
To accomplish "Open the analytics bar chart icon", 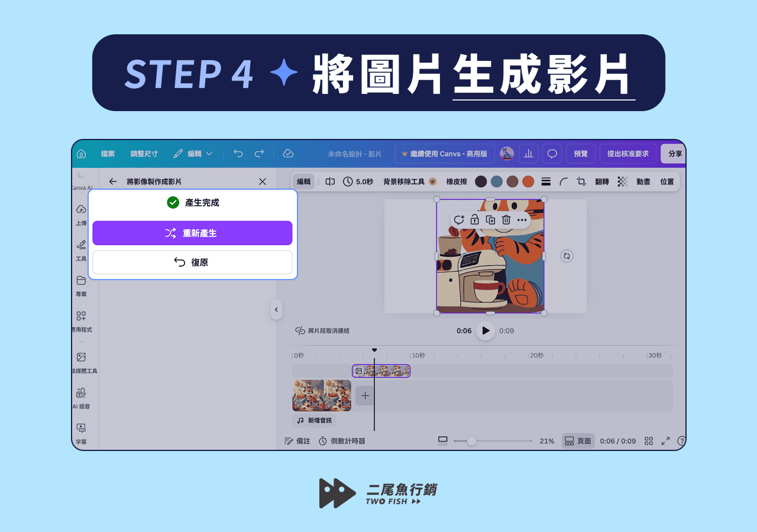I will coord(529,154).
